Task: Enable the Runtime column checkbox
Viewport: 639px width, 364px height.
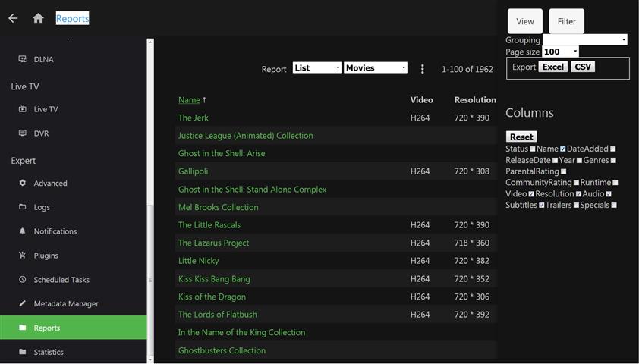Action: pyautogui.click(x=615, y=183)
